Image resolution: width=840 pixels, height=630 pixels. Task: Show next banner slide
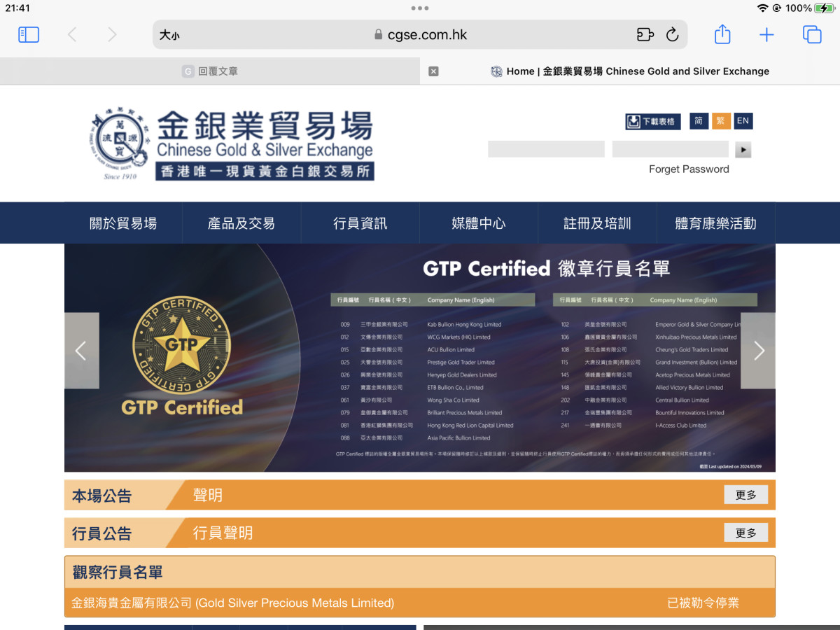(758, 351)
